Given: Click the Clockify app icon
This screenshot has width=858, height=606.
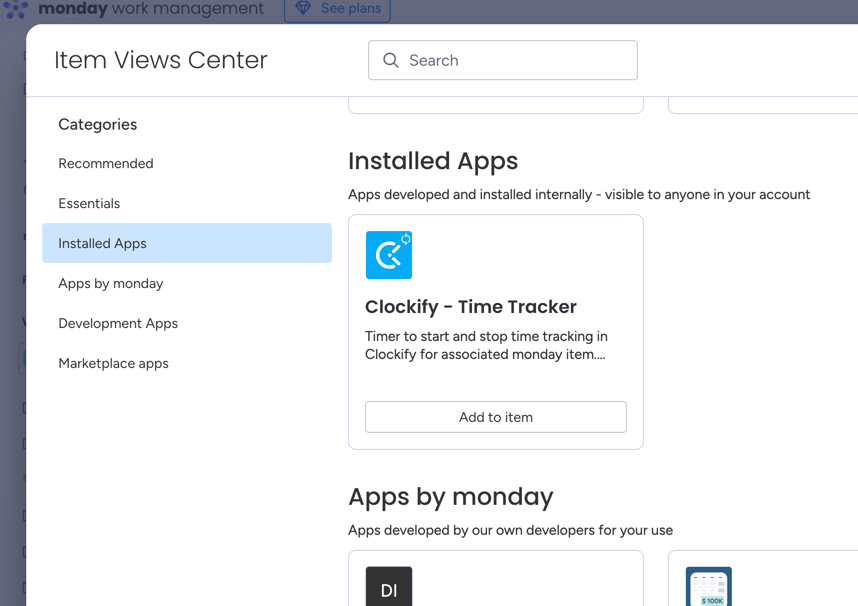Looking at the screenshot, I should click(x=389, y=255).
